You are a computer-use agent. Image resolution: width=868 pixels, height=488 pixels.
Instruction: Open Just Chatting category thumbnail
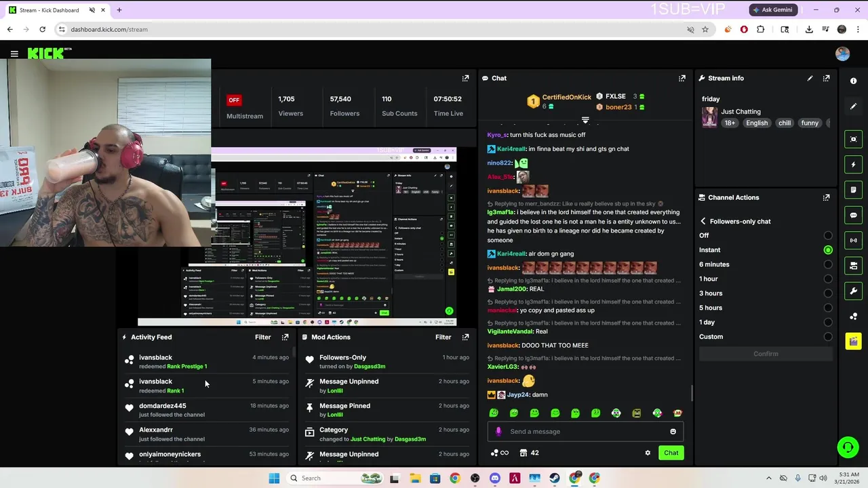tap(709, 117)
